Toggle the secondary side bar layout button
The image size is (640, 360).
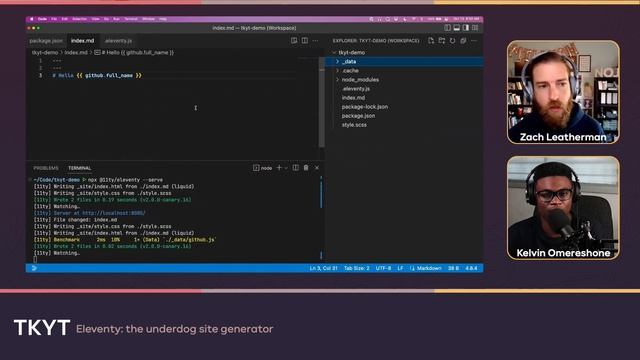[x=466, y=28]
